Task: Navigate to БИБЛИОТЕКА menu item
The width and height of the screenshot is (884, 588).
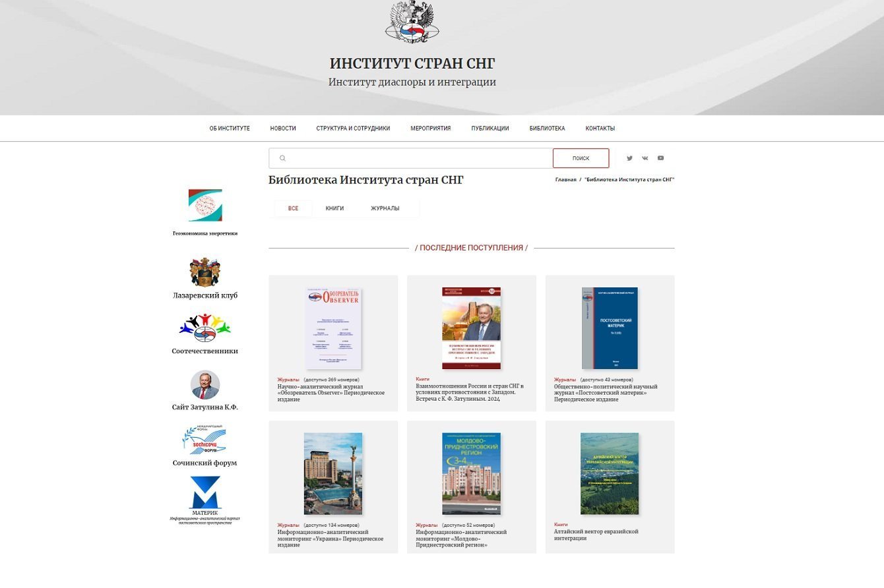Action: point(547,129)
